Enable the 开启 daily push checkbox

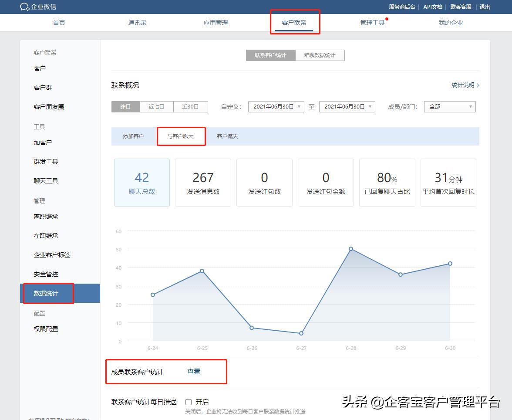tap(189, 402)
